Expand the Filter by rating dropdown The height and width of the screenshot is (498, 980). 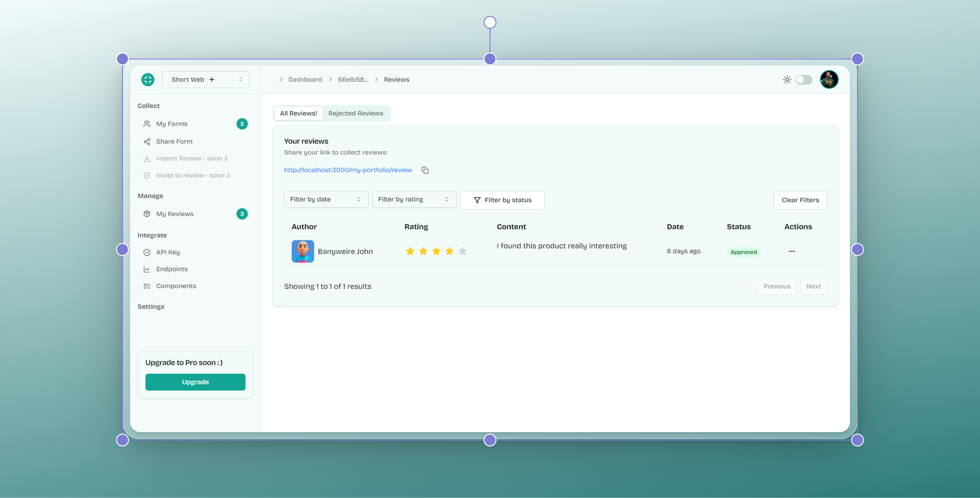point(414,199)
